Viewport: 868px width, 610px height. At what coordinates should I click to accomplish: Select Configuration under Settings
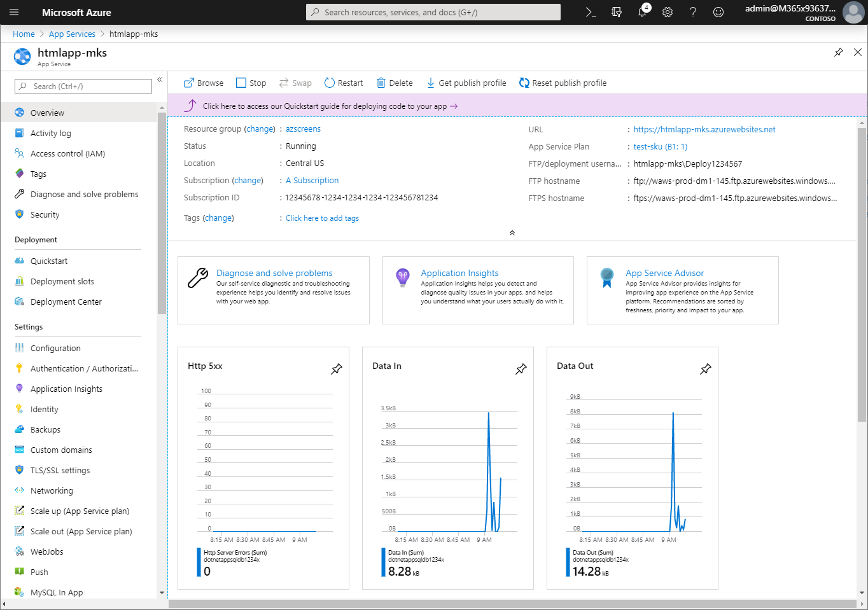pos(55,348)
